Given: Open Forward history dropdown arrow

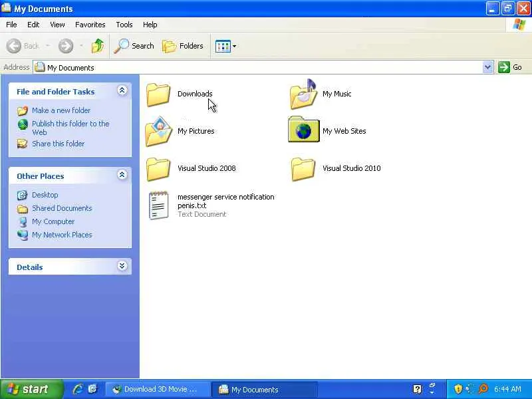Looking at the screenshot, I should coord(81,46).
